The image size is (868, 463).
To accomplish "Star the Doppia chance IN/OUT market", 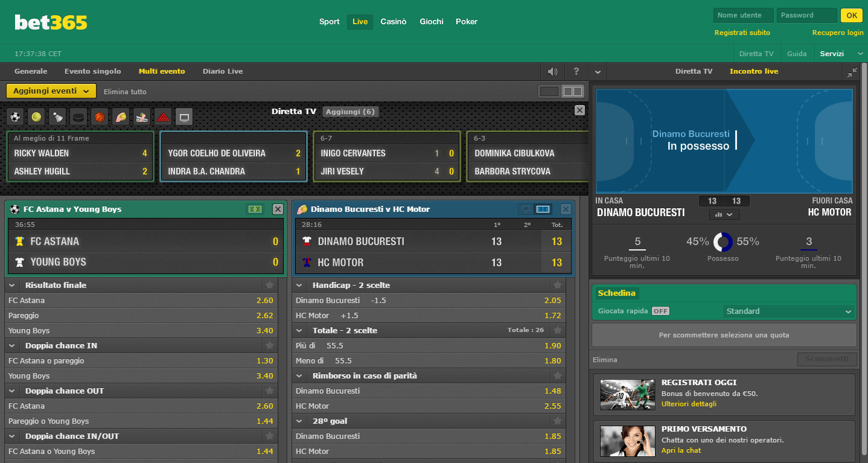I will (x=270, y=436).
